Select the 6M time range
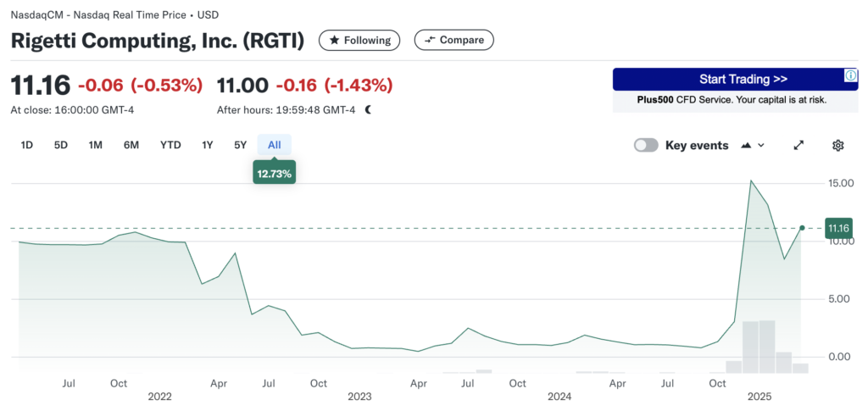 pos(131,145)
